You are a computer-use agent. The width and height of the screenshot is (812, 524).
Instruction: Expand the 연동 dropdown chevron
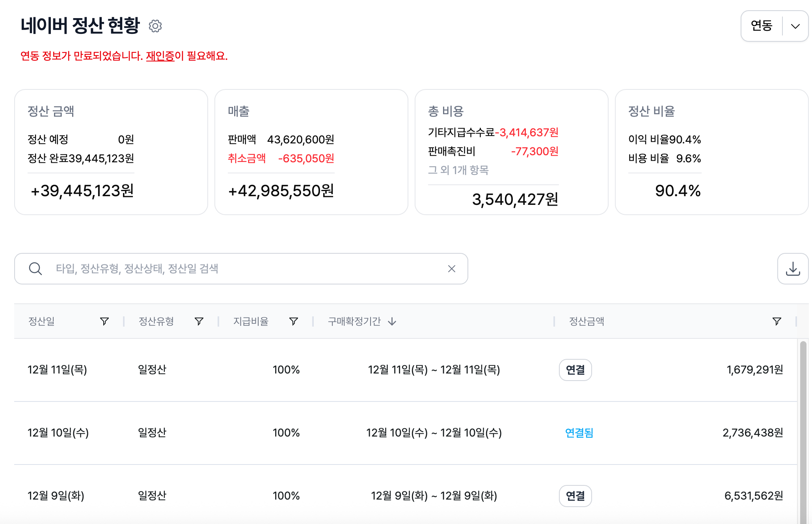pyautogui.click(x=795, y=26)
